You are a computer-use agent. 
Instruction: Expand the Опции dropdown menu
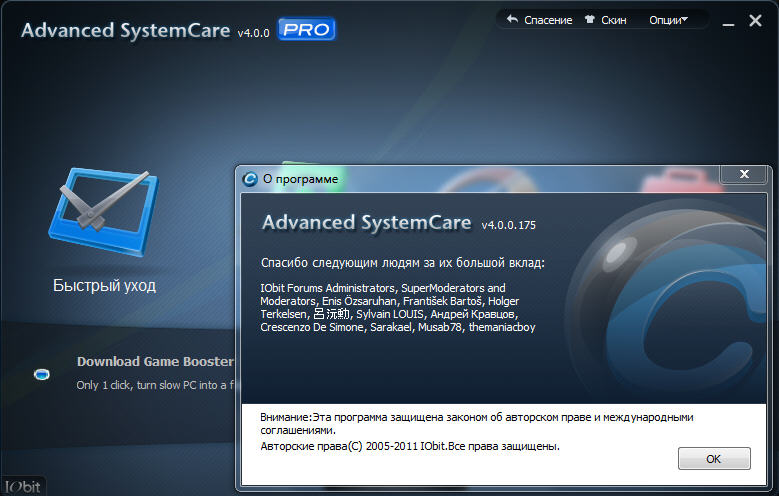pyautogui.click(x=668, y=19)
